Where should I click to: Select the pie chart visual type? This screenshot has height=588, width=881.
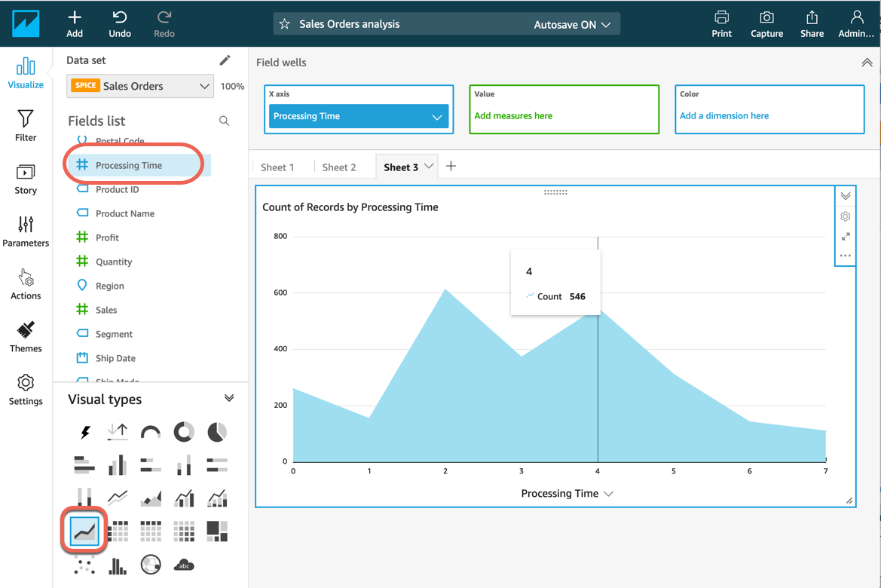[x=217, y=432]
